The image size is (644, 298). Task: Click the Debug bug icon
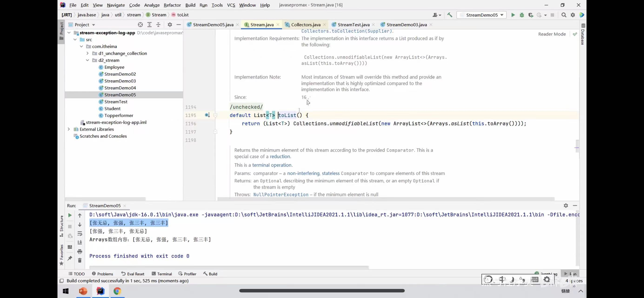(522, 15)
